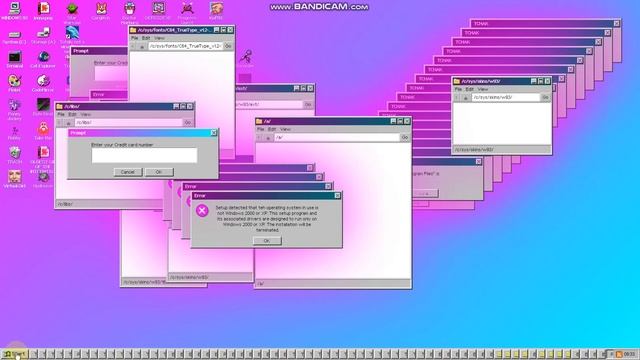Open View menu in the /c/libs/ window
This screenshot has height=360, width=640.
pyautogui.click(x=85, y=114)
